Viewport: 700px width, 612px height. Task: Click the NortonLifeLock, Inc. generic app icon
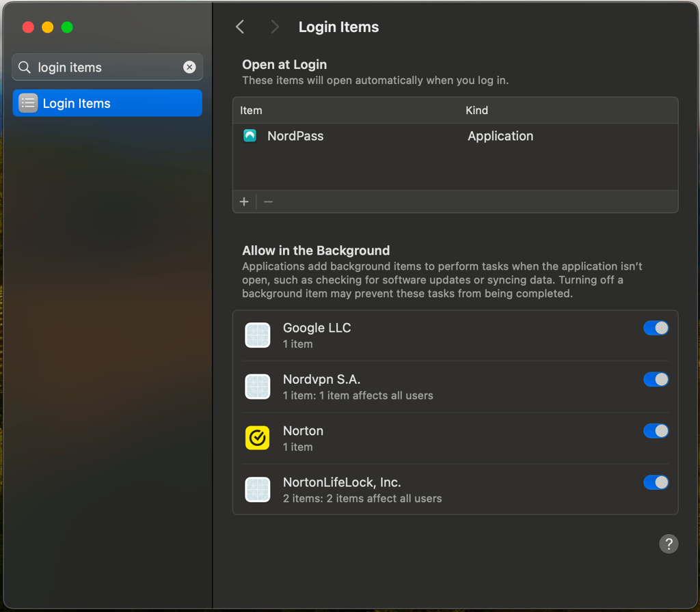(258, 489)
